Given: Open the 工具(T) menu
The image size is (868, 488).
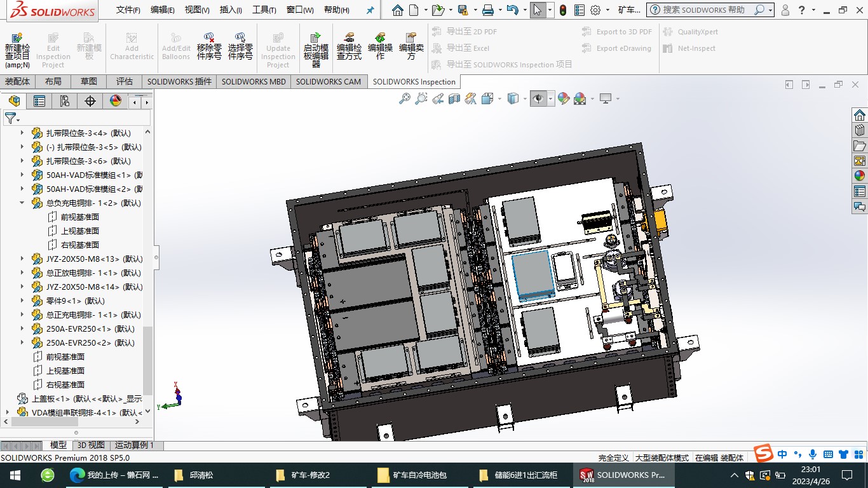Looking at the screenshot, I should 264,10.
